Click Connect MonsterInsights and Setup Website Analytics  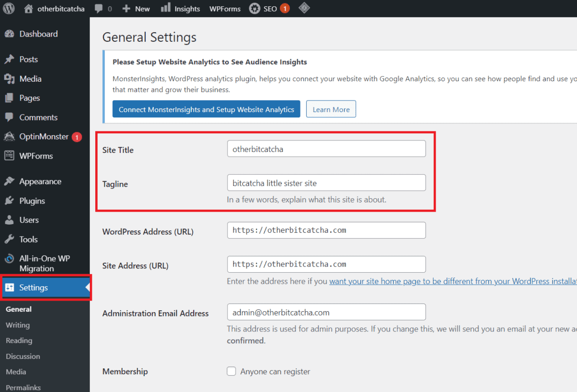[206, 109]
